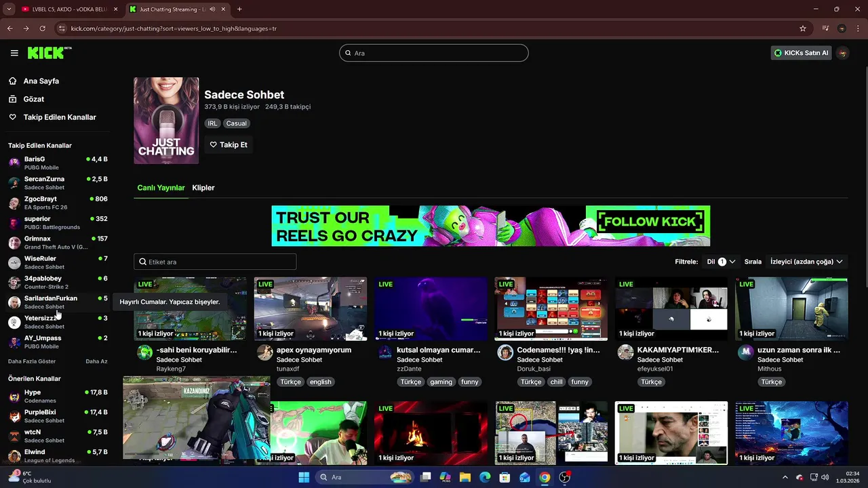Go back to the previous page
Viewport: 868px width, 488px height.
coord(9,28)
